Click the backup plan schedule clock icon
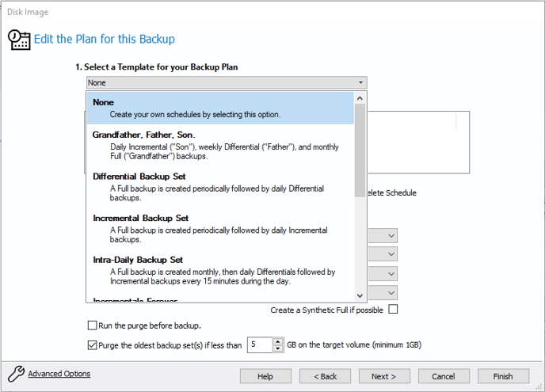545x392 pixels. coord(19,40)
